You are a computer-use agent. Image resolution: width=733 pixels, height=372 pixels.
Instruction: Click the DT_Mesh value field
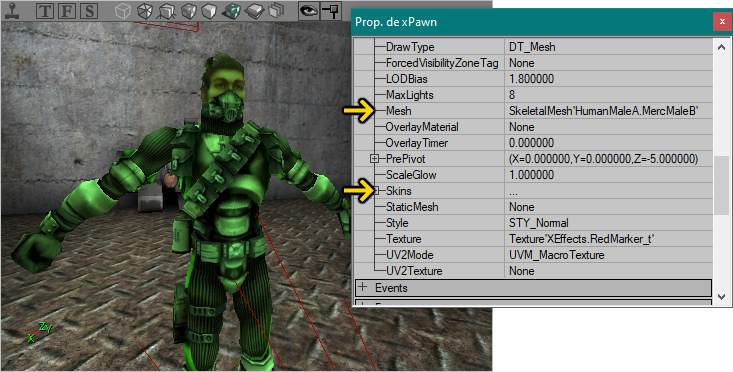tap(609, 47)
